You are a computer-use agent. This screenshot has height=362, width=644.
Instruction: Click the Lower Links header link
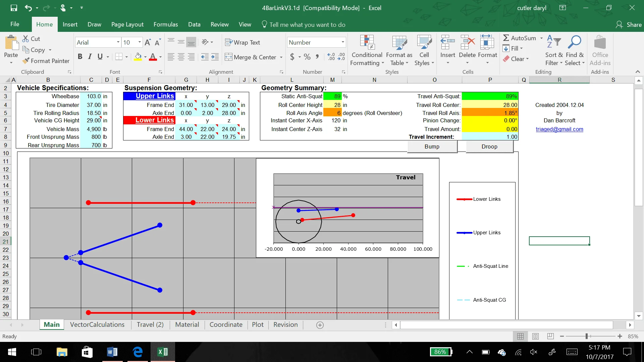(x=154, y=120)
